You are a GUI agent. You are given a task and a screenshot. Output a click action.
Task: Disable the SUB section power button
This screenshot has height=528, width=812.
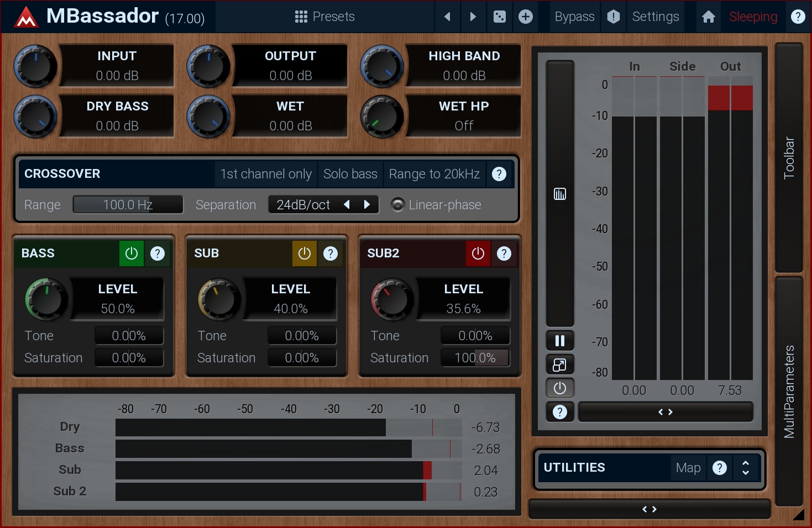(x=305, y=254)
